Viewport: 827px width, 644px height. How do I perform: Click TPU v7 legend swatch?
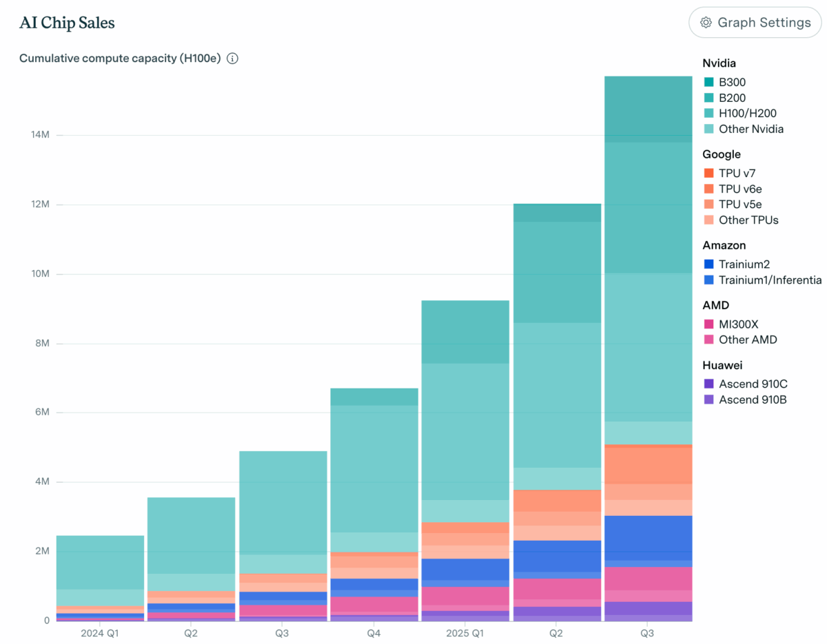click(x=709, y=174)
